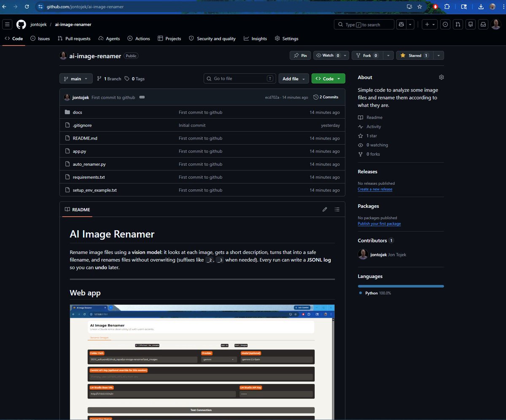Open commit hash ecd702a
The width and height of the screenshot is (506, 420).
pyautogui.click(x=272, y=97)
